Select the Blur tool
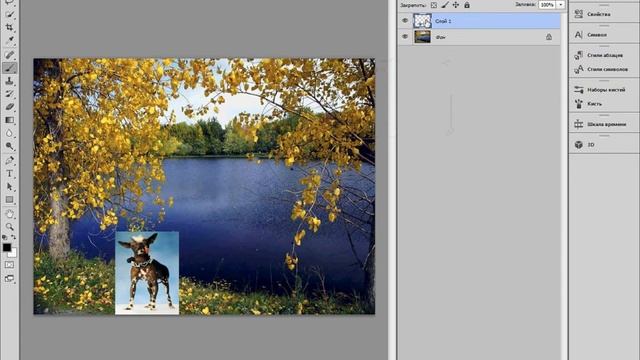Image resolution: width=640 pixels, height=360 pixels. tap(9, 133)
